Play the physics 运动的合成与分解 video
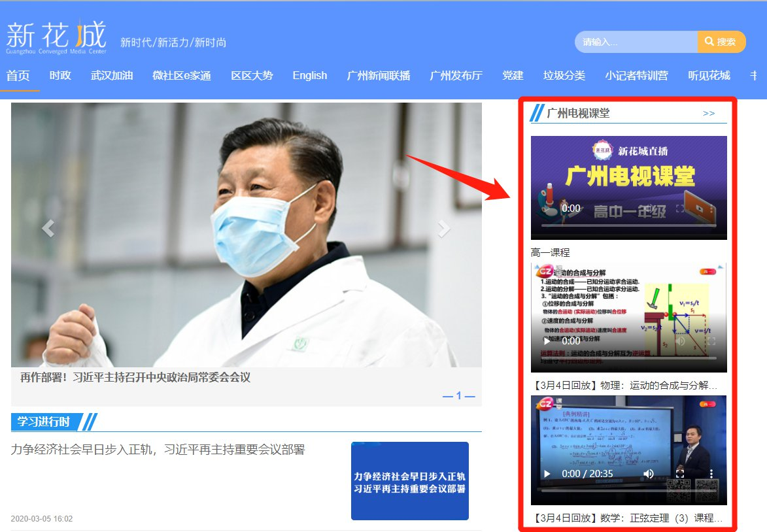This screenshot has height=532, width=767. (547, 341)
